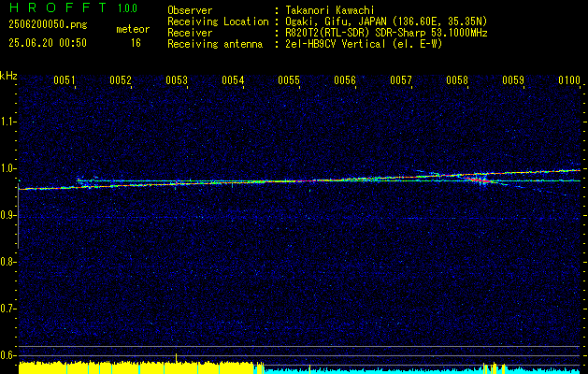
Task: Click the Receiving antenna field label
Action: (x=215, y=44)
